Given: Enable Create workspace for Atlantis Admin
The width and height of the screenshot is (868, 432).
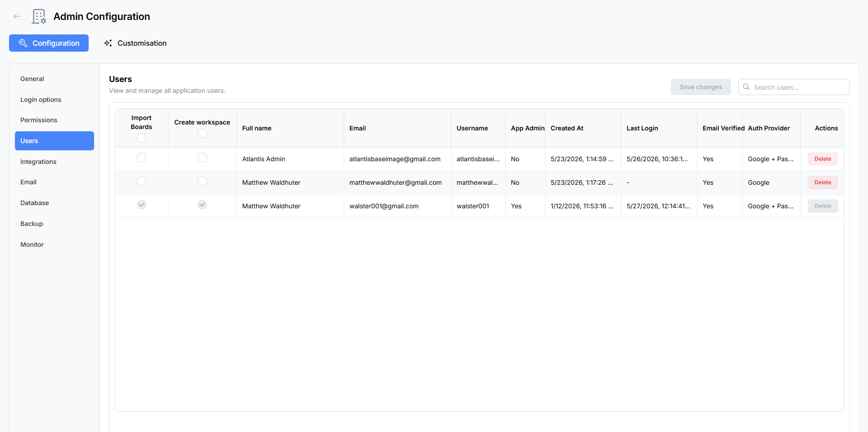Looking at the screenshot, I should (202, 158).
